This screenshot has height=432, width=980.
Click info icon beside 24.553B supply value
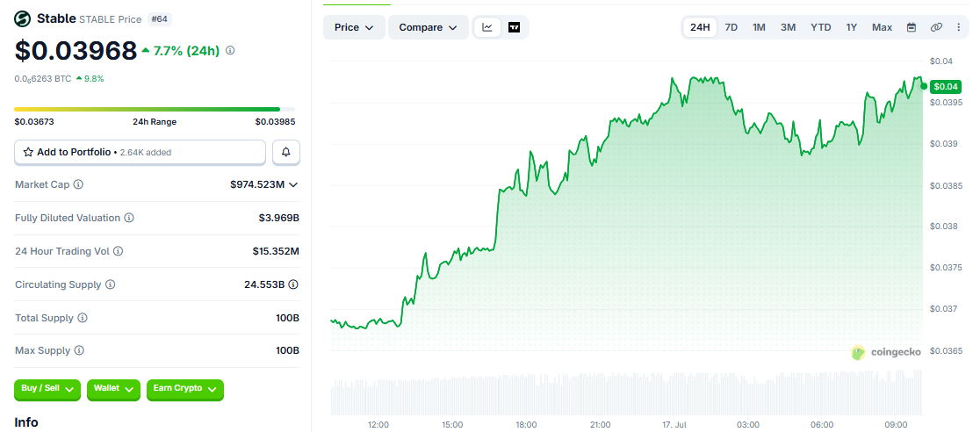pyautogui.click(x=293, y=284)
